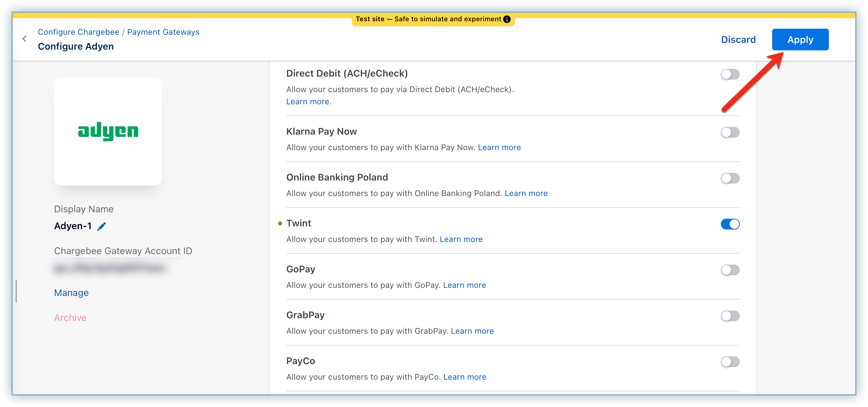This screenshot has width=868, height=407.
Task: Click the Configure Adyen page title
Action: pos(76,47)
